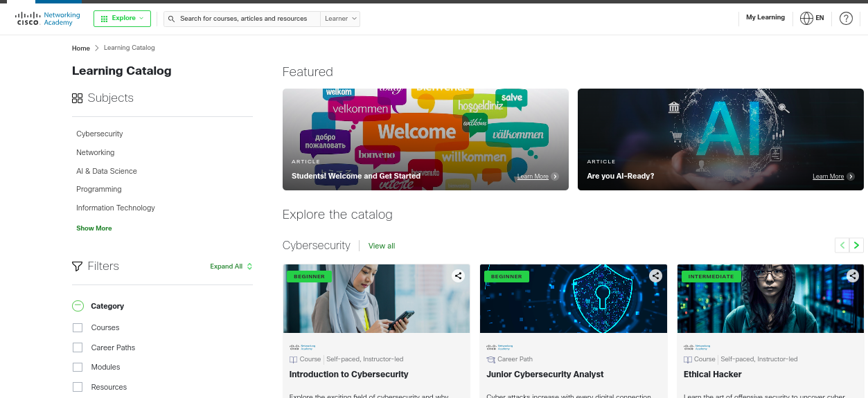868x398 pixels.
Task: Check the Courses filter
Action: [x=78, y=327]
